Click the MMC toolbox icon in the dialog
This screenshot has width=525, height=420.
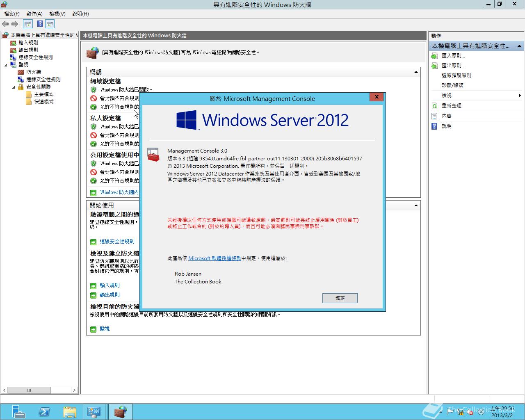coord(153,155)
